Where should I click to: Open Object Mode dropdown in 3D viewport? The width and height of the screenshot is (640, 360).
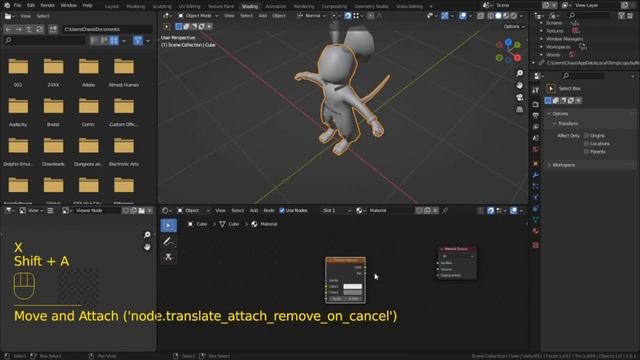coord(198,16)
